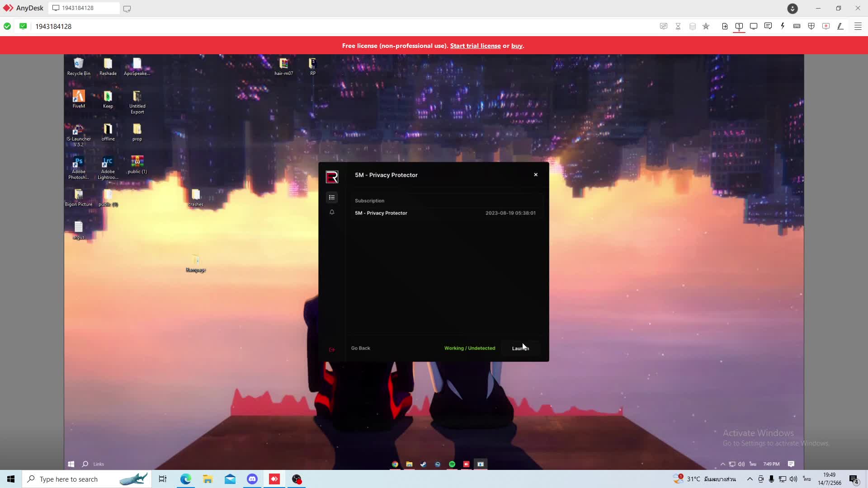Select monitor 1 in the AnyDesk toolbar
This screenshot has height=488, width=868.
point(739,26)
